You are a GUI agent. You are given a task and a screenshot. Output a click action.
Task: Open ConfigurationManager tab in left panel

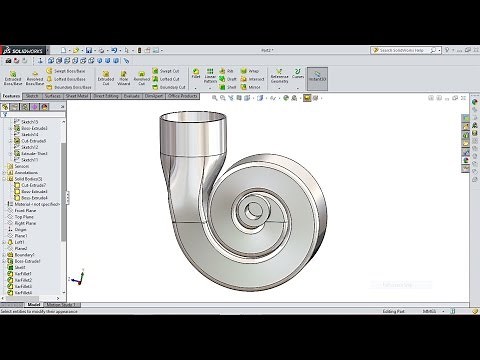point(25,107)
